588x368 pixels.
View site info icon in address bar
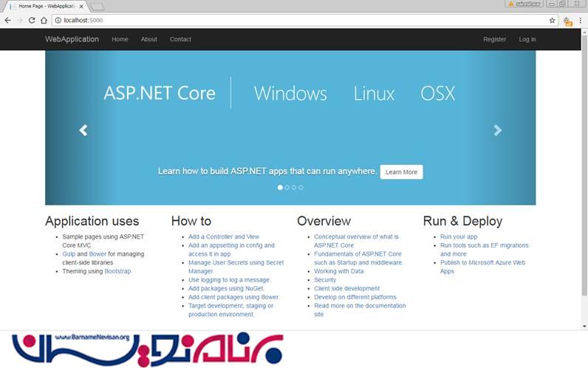click(58, 20)
